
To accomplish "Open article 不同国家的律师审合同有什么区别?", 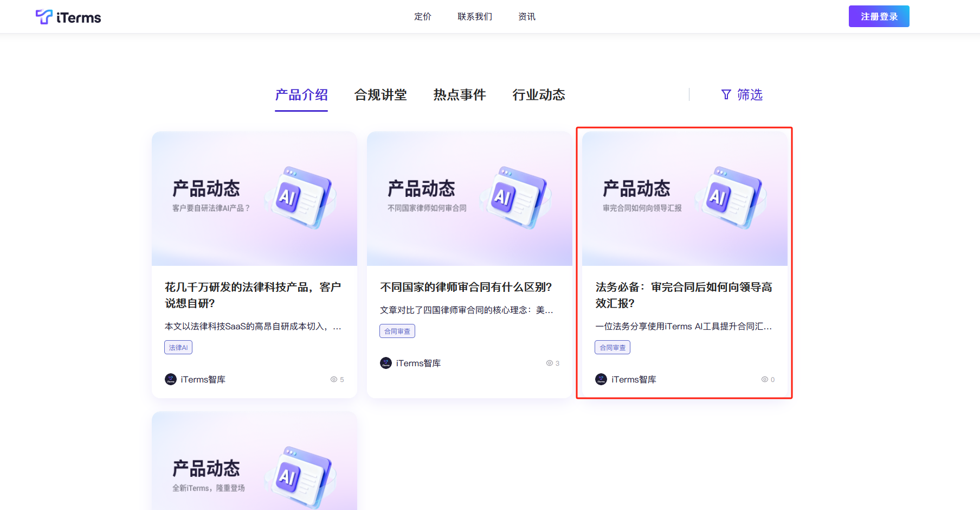I will 466,287.
